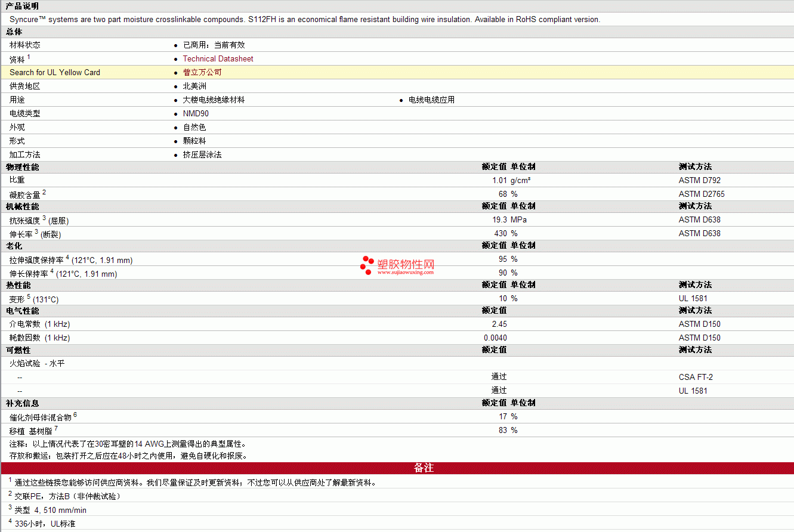
Task: Select the 材料状态 row label
Action: [25, 45]
